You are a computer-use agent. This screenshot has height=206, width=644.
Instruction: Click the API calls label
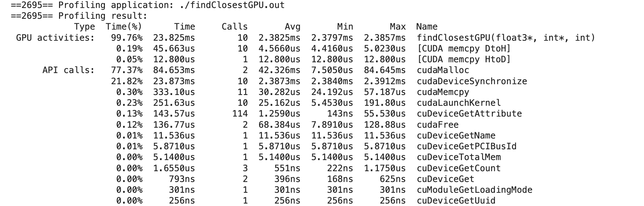[68, 70]
